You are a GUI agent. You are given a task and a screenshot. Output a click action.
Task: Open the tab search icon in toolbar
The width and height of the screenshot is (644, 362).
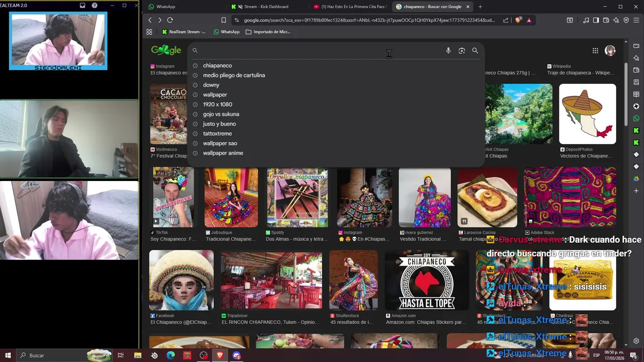click(570, 20)
